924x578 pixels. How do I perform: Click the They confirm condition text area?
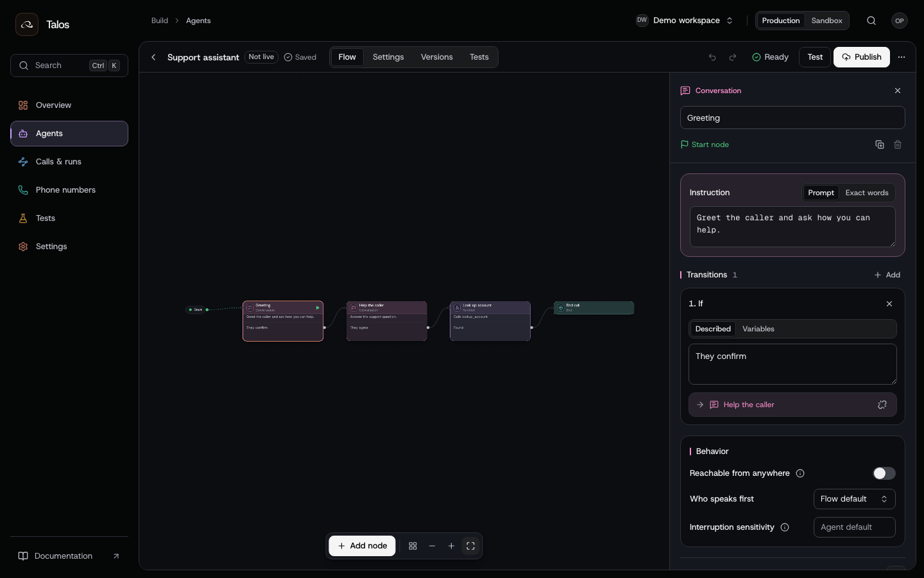792,364
